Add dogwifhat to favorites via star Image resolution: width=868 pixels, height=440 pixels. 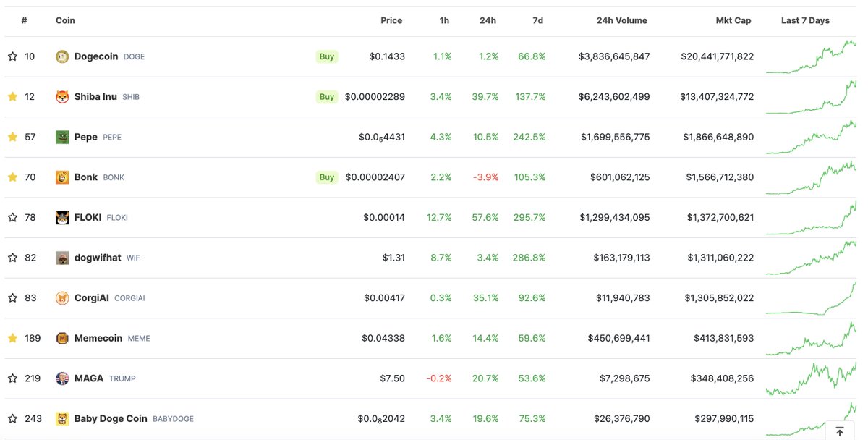(12, 258)
